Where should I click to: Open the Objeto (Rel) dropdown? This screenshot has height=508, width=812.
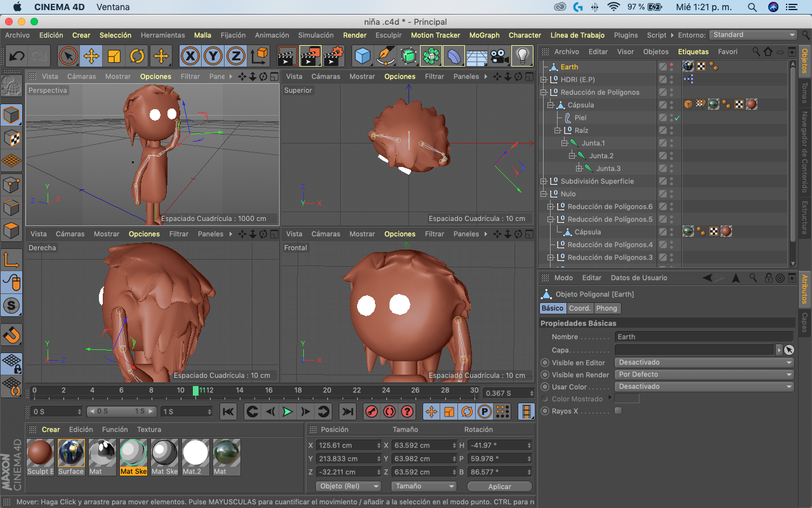point(348,486)
